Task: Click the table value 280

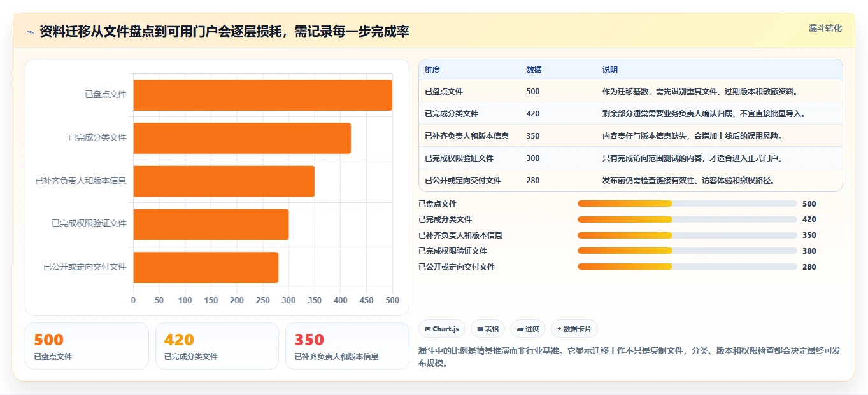Action: coord(533,181)
